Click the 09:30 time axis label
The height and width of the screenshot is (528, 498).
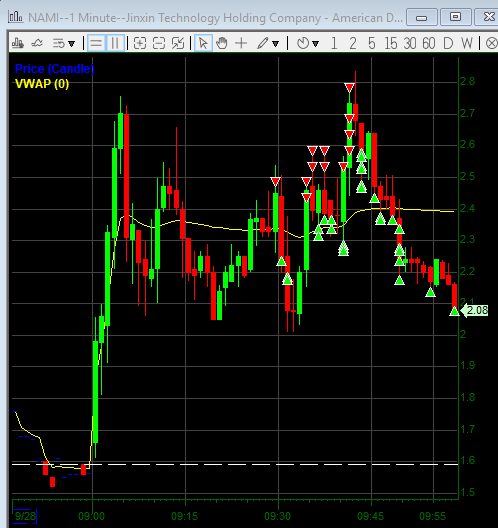tap(277, 516)
